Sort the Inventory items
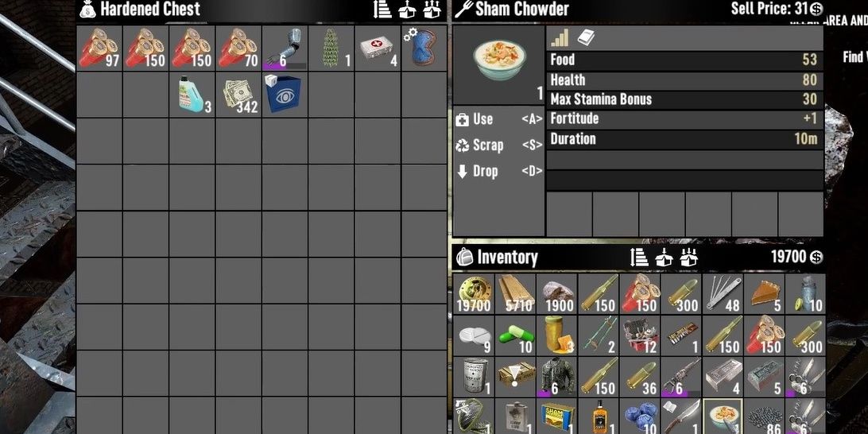868x434 pixels. pos(639,258)
